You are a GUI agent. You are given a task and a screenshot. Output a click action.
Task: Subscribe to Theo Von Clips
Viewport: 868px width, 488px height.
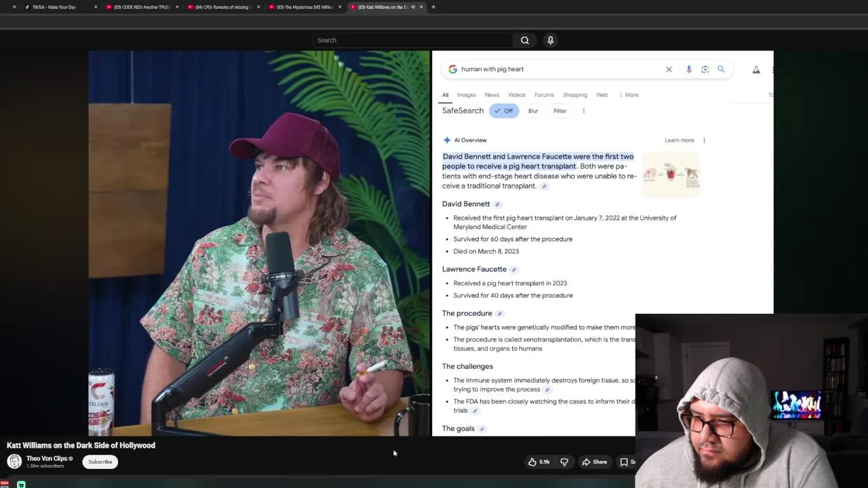(100, 462)
